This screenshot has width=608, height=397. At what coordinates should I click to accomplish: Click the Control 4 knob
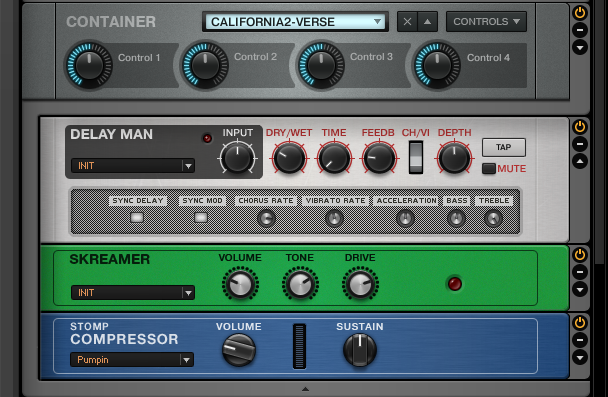pyautogui.click(x=437, y=65)
